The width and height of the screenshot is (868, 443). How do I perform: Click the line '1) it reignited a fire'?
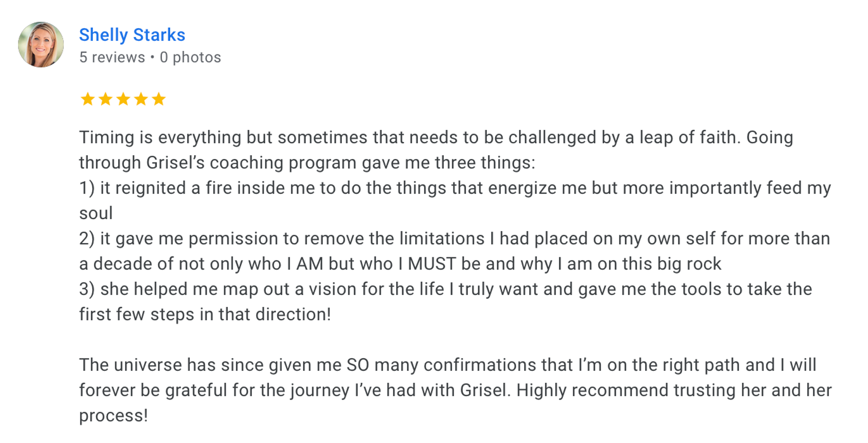(455, 189)
